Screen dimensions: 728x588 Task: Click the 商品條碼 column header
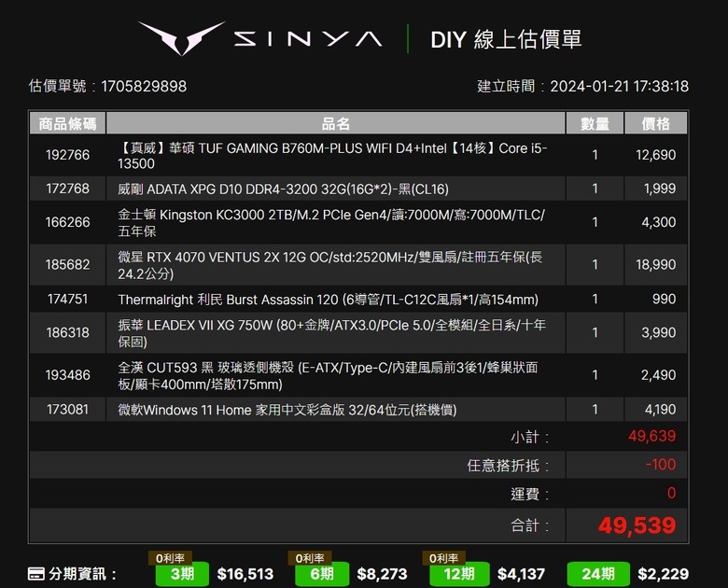click(68, 123)
